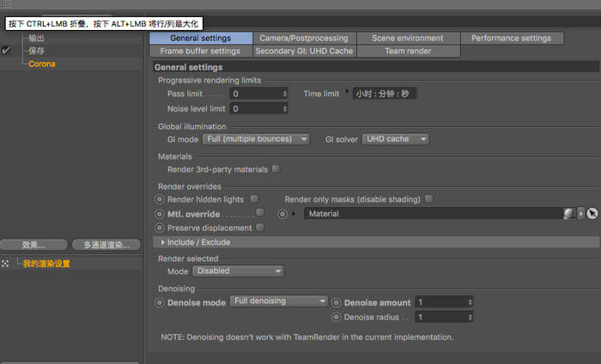The height and width of the screenshot is (364, 601).
Task: Click the Denoising group label
Action: click(x=176, y=288)
